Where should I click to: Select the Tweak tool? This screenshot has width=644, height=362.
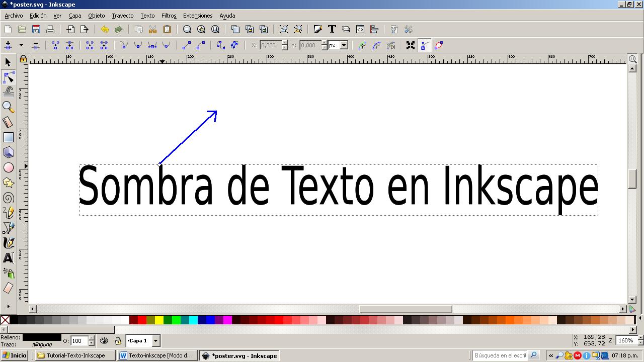pos(8,92)
